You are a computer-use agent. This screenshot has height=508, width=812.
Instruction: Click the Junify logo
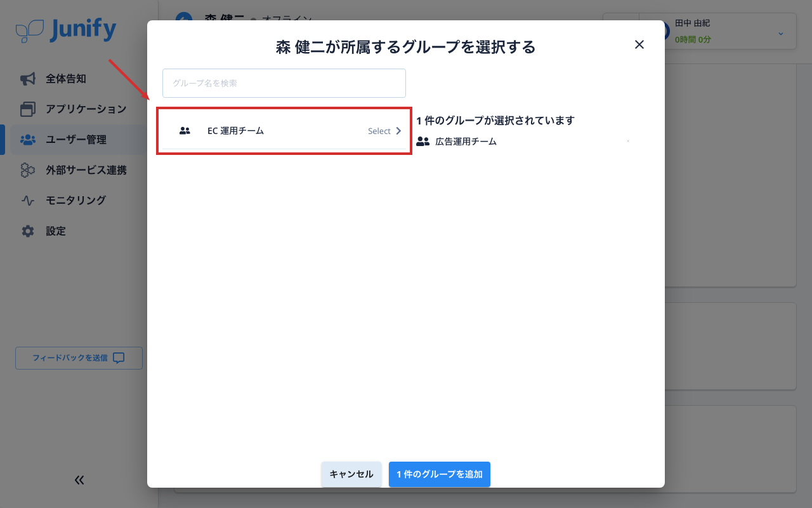click(66, 30)
